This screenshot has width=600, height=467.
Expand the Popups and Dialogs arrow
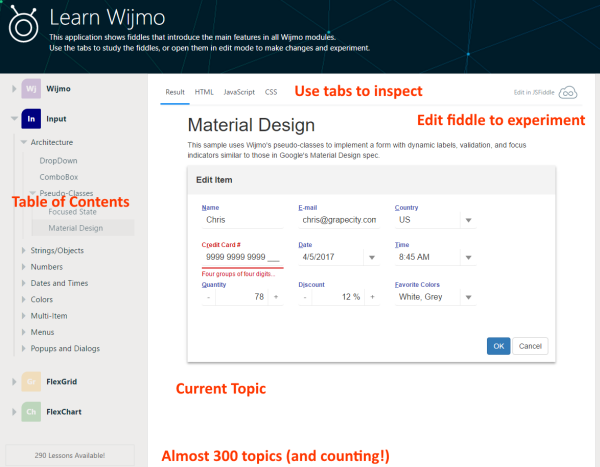[23, 348]
